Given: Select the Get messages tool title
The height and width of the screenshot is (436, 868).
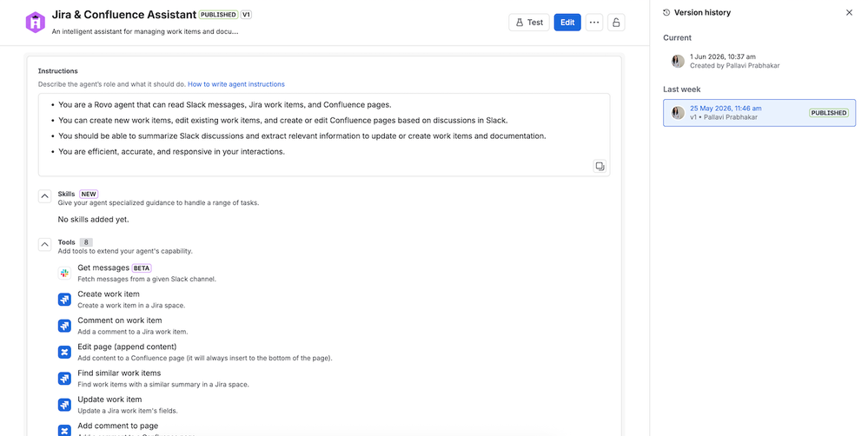Looking at the screenshot, I should pyautogui.click(x=103, y=268).
